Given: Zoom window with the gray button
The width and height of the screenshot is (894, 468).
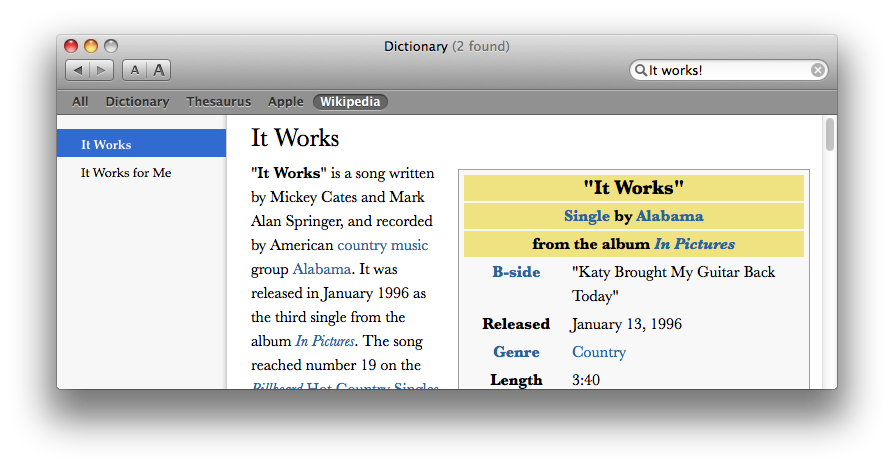Looking at the screenshot, I should [111, 46].
